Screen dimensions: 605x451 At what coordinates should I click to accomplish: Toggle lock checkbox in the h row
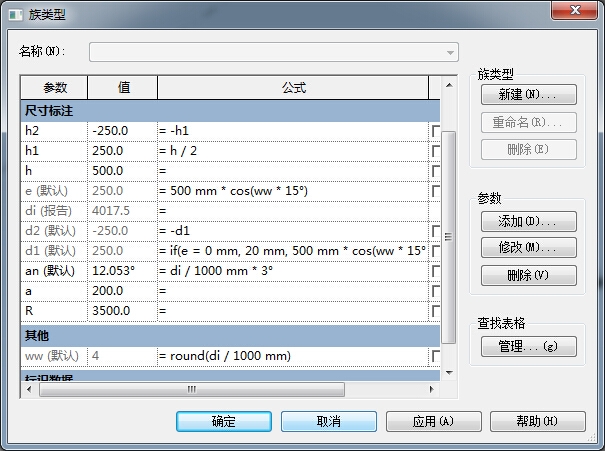435,171
